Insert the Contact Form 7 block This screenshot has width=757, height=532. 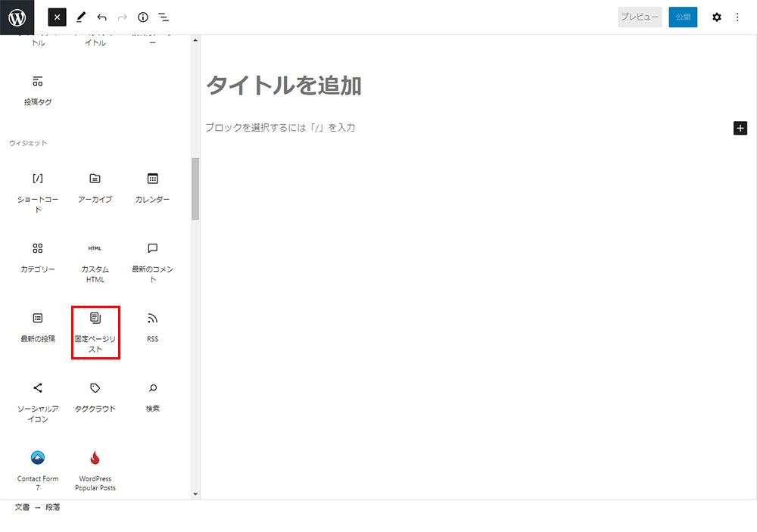coord(38,469)
